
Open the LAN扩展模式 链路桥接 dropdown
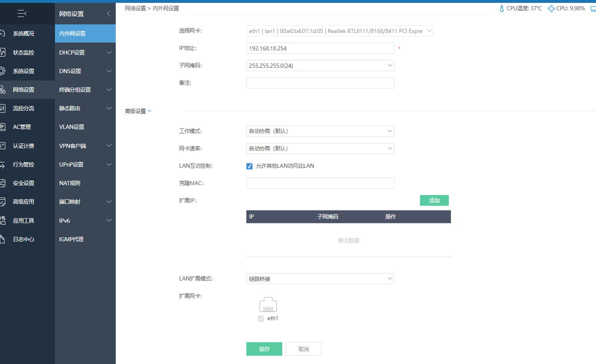pos(320,279)
